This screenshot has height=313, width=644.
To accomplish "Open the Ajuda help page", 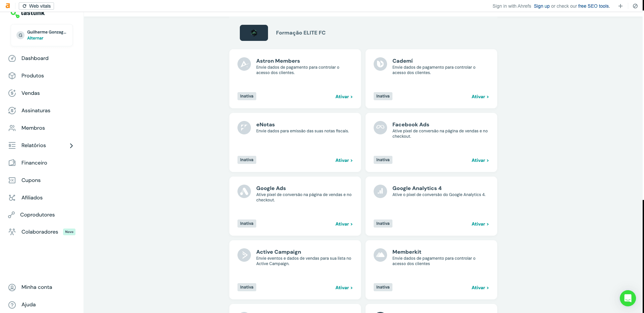I will pos(29,305).
